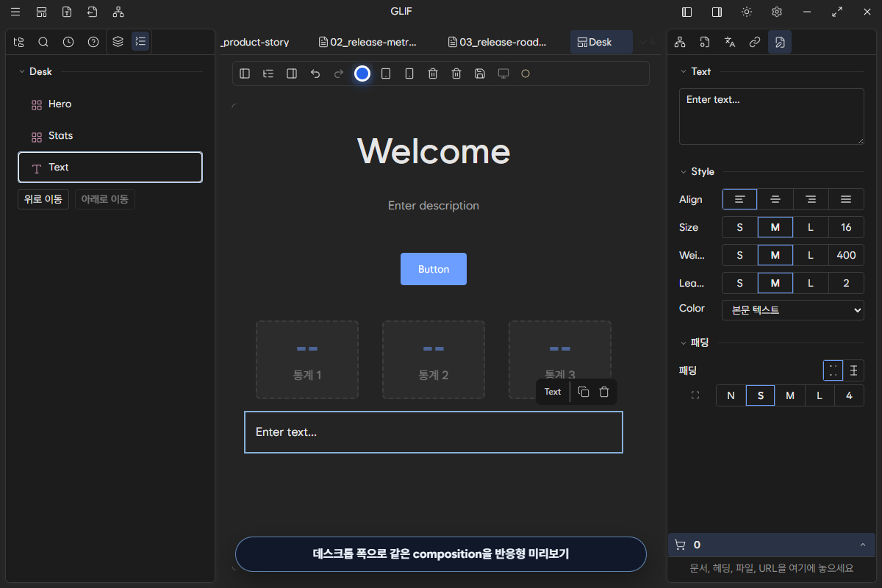Open search in the left sidebar
The height and width of the screenshot is (588, 882).
43,42
